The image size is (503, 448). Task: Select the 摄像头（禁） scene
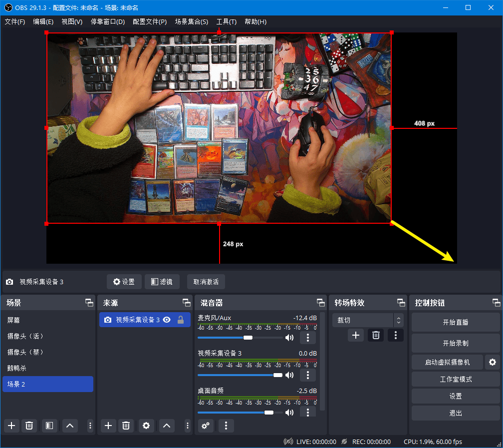coord(48,352)
